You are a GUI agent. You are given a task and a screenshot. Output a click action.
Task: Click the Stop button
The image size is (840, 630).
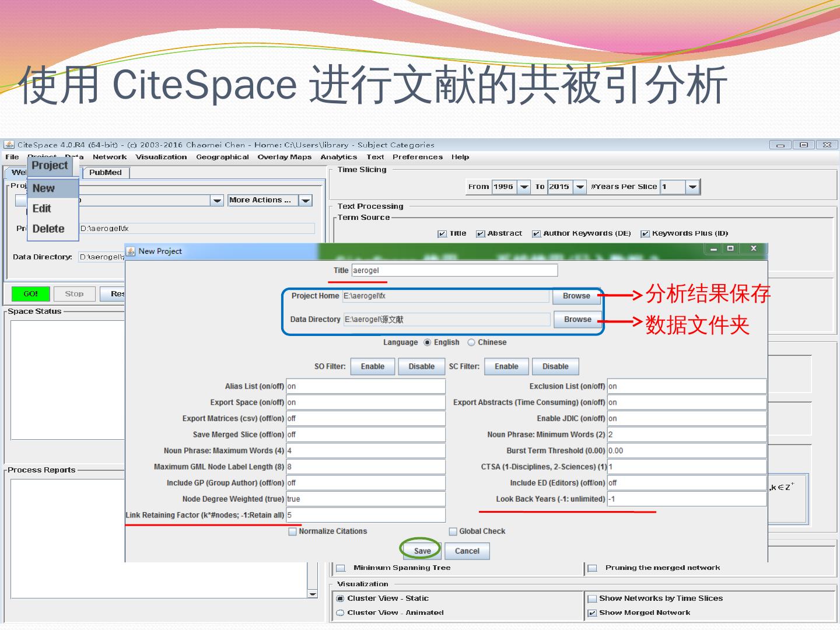point(74,294)
